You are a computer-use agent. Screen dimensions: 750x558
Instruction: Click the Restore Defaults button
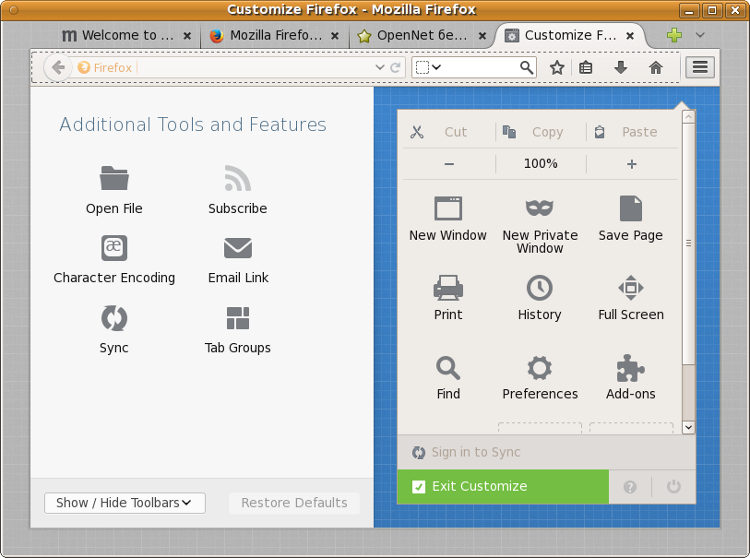tap(294, 503)
